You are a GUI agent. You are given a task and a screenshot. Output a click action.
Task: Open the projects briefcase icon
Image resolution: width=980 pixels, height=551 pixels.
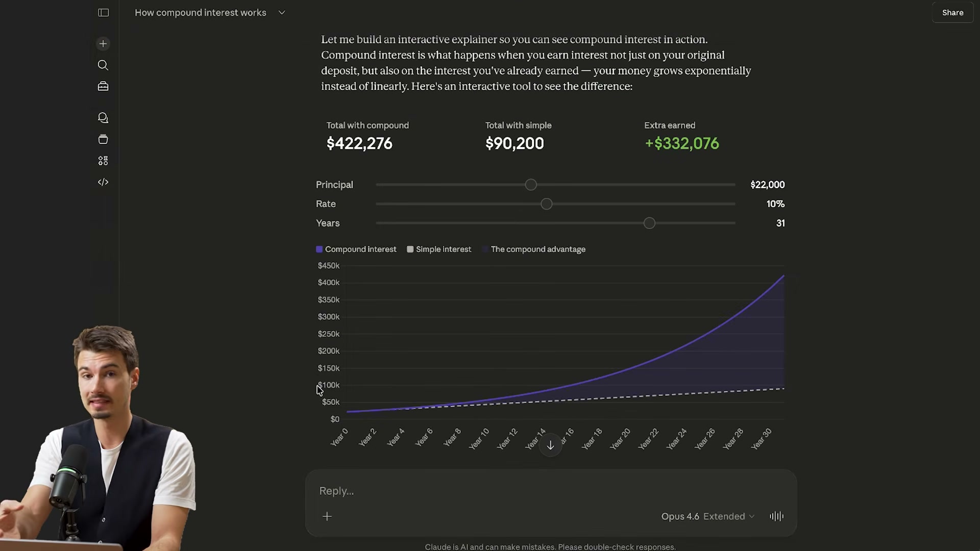[103, 87]
